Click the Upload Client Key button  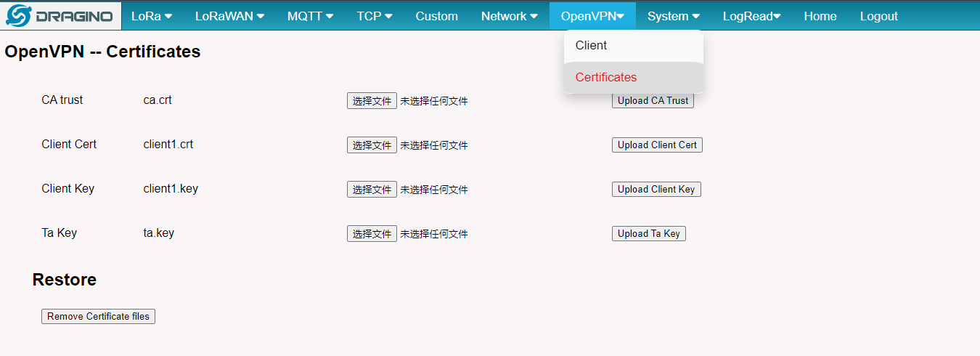tap(656, 190)
